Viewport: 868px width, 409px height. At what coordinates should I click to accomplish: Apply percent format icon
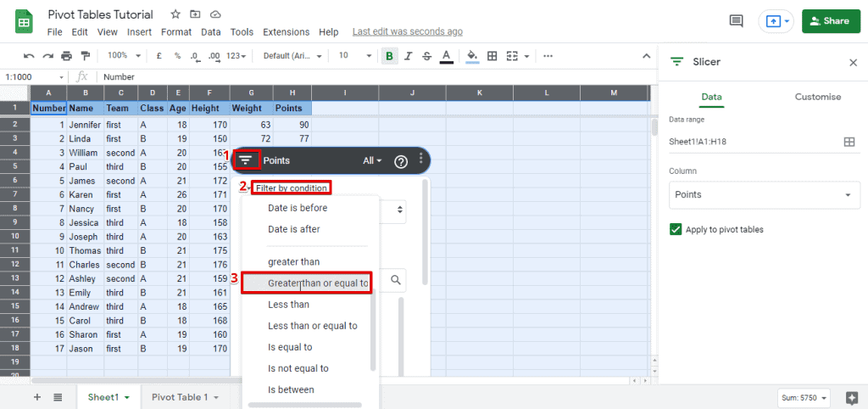coord(177,56)
